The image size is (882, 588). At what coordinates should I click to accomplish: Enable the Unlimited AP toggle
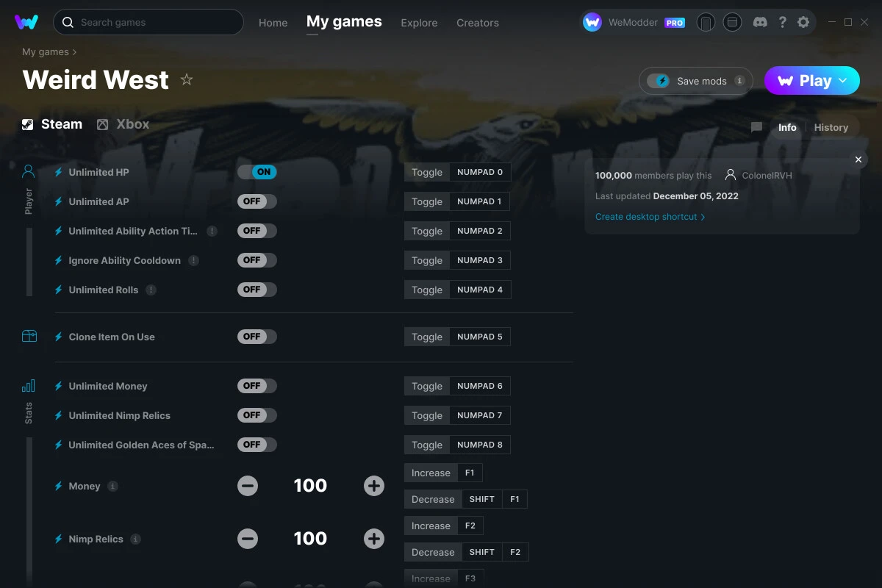257,201
